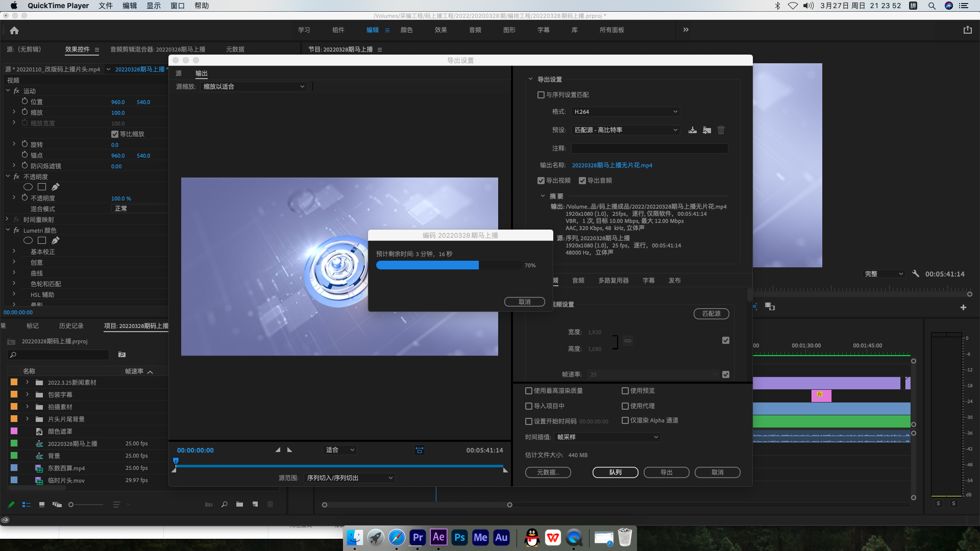Click the Queue button

(616, 472)
